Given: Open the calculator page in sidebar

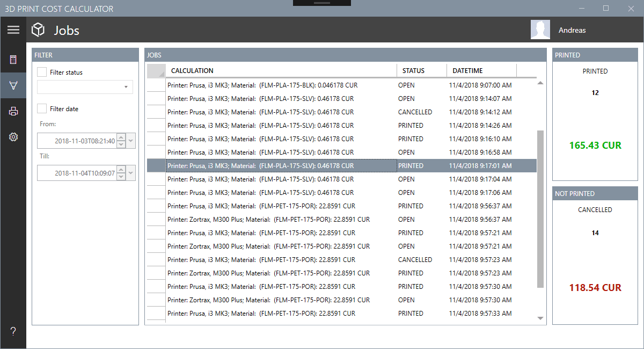Looking at the screenshot, I should point(13,59).
